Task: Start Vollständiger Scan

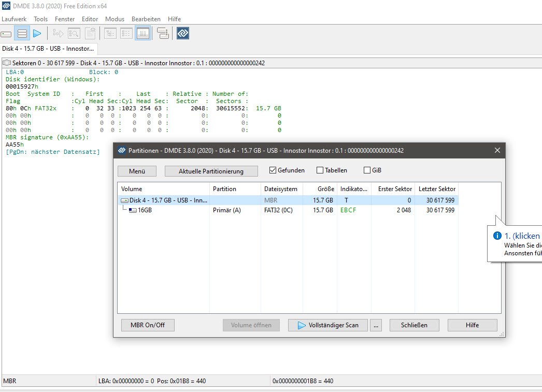Action: pyautogui.click(x=327, y=325)
